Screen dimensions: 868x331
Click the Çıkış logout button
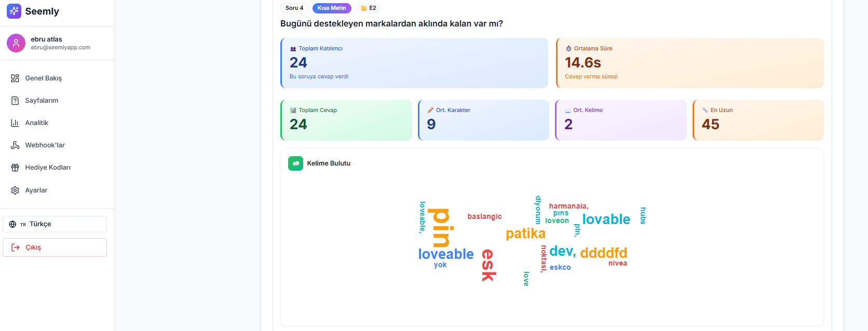(x=55, y=247)
